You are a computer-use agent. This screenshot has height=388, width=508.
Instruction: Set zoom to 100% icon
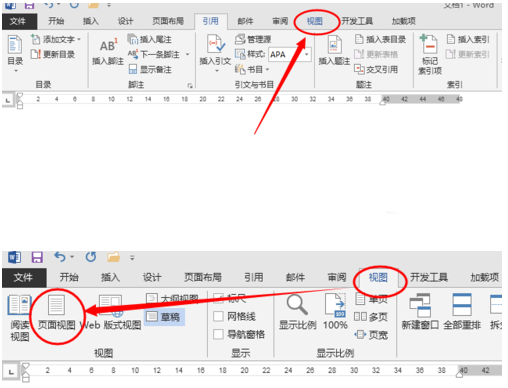tap(335, 305)
